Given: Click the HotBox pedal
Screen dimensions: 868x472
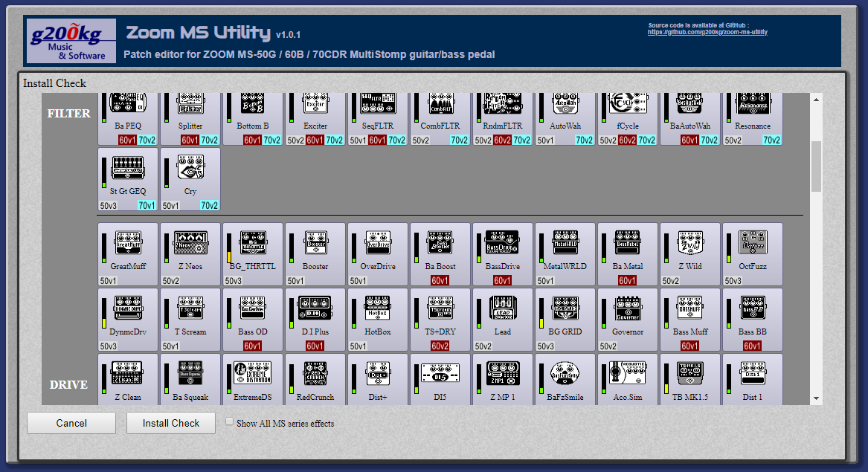Looking at the screenshot, I should click(x=378, y=320).
